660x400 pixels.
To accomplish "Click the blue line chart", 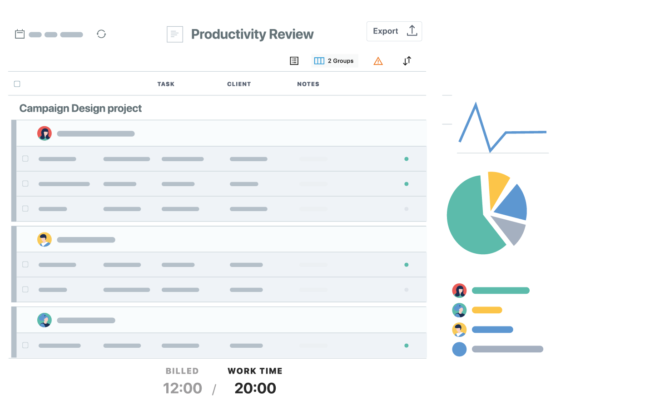I will (x=502, y=127).
